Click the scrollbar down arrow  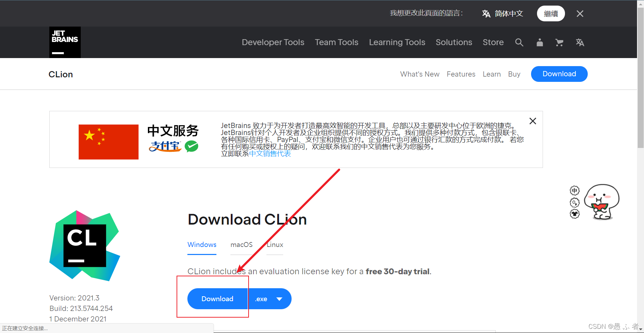[641, 330]
